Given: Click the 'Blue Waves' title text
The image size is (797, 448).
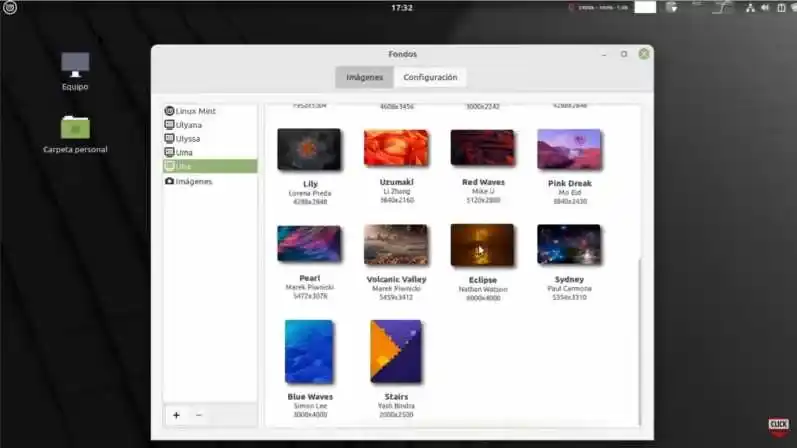Looking at the screenshot, I should click(x=310, y=397).
